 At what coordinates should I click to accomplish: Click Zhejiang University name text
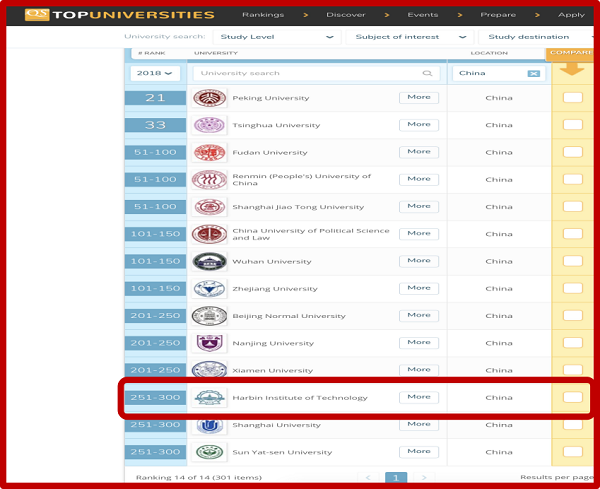point(275,289)
